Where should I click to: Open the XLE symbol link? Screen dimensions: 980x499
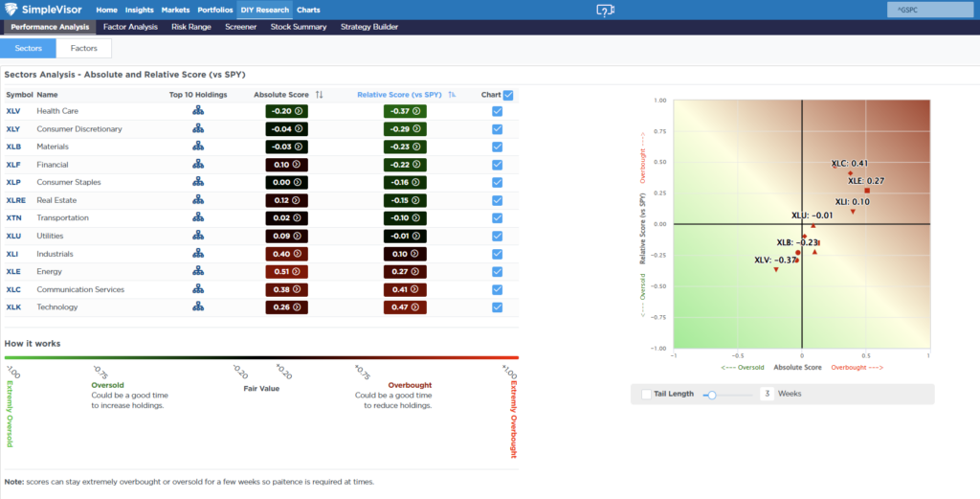[13, 271]
